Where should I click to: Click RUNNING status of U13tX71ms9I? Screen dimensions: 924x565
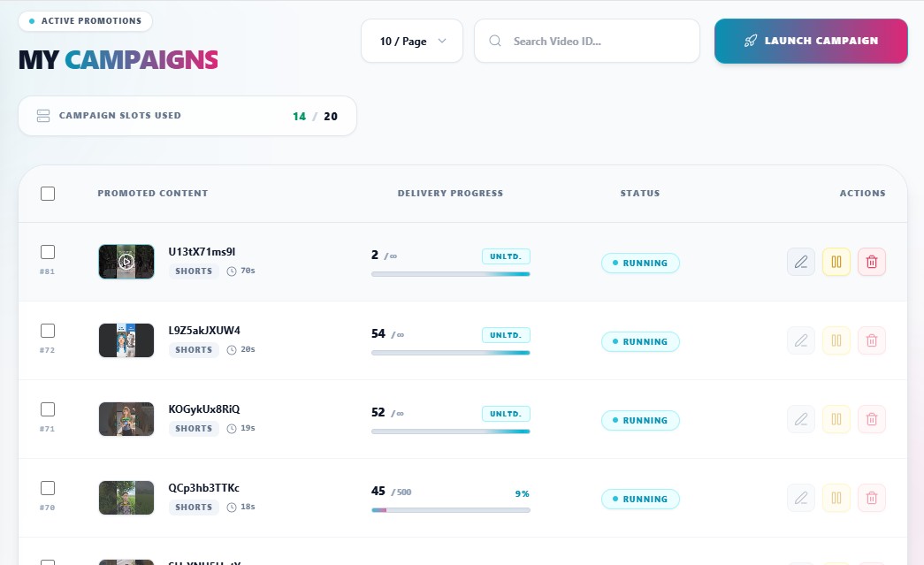(640, 263)
